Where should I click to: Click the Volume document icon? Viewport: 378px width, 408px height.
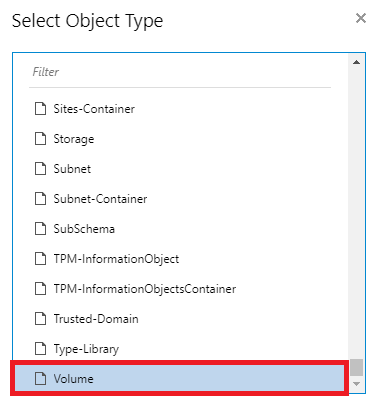[41, 379]
